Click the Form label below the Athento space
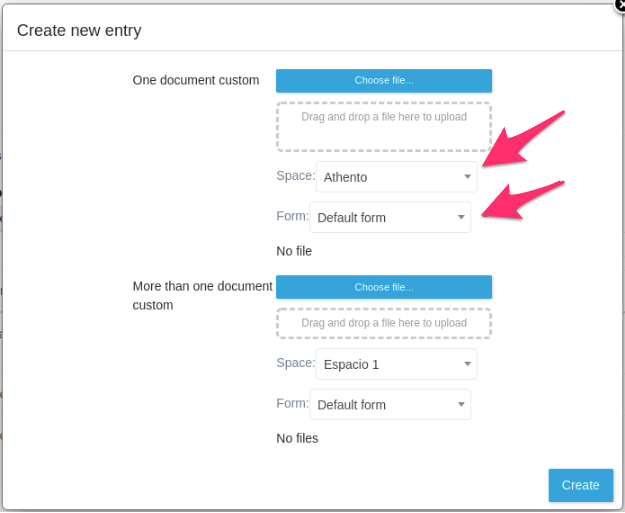625x513 pixels. pos(292,216)
